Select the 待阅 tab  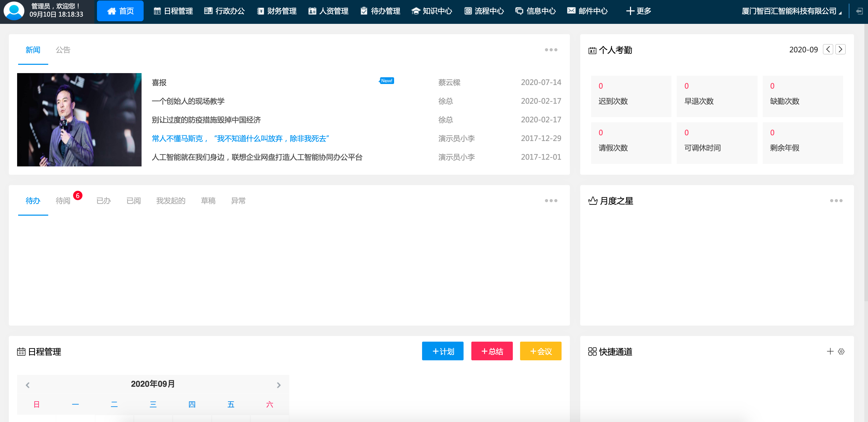(63, 201)
